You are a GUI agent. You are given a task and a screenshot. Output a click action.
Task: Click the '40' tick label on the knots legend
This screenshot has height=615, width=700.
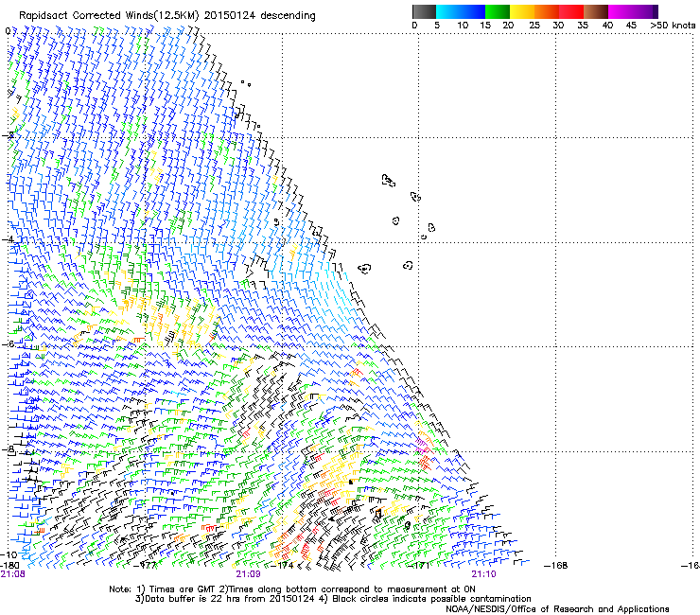607,26
